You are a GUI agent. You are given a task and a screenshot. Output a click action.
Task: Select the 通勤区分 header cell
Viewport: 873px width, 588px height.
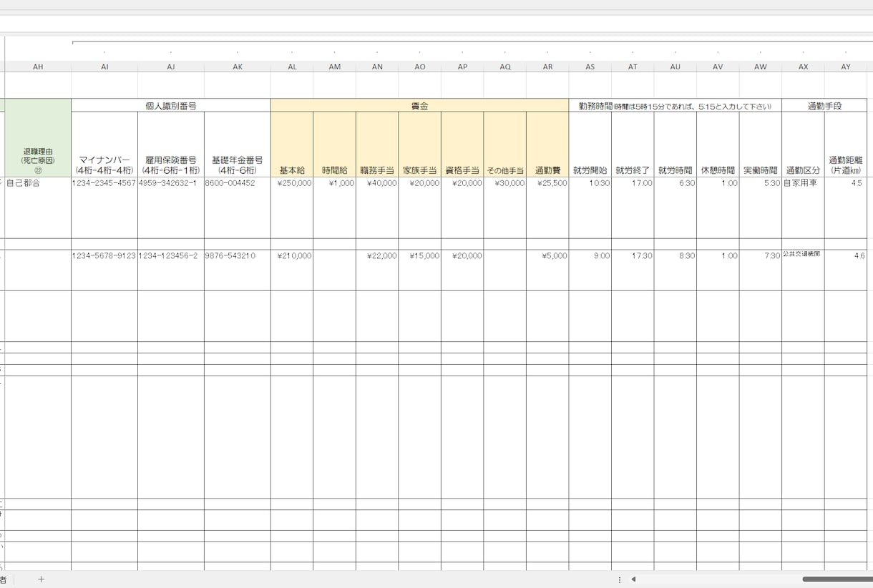tap(803, 144)
